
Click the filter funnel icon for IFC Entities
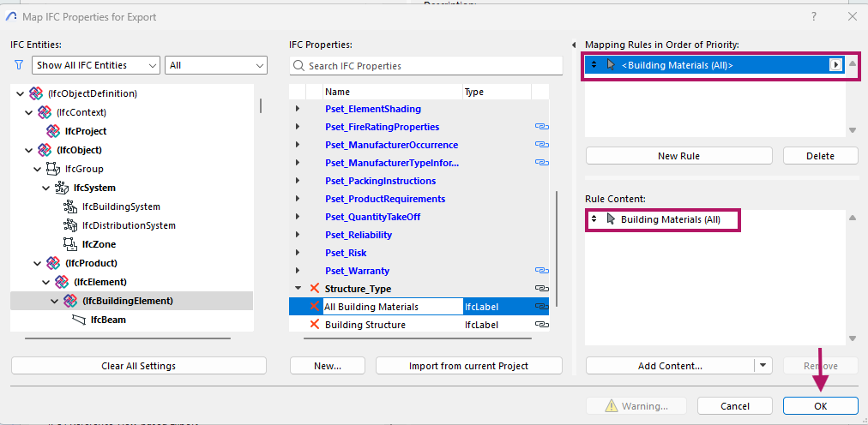point(19,65)
